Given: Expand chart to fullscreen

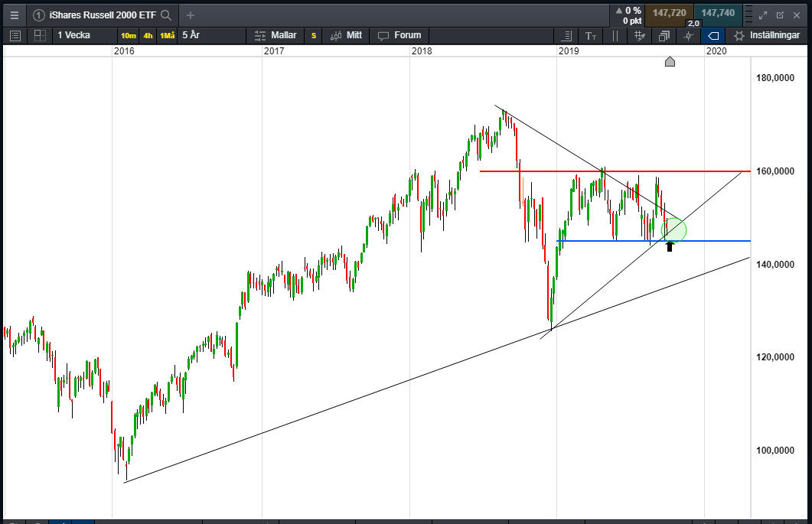Looking at the screenshot, I should (763, 15).
